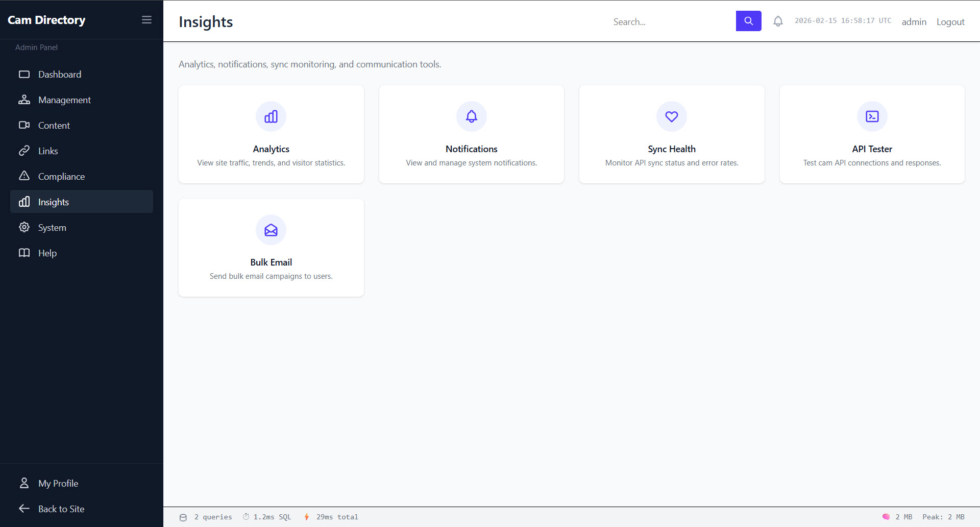Click the Logout link

tap(950, 22)
